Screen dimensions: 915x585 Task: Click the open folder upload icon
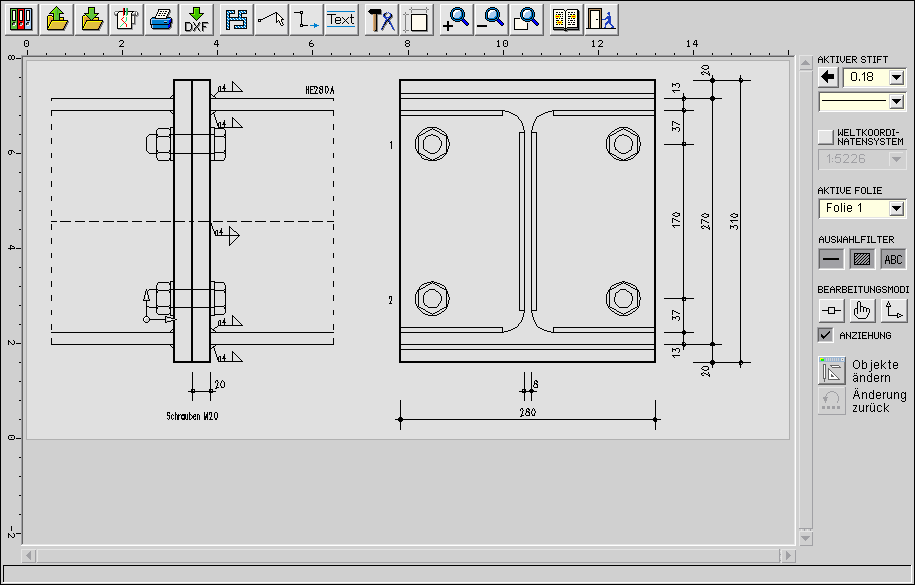57,18
